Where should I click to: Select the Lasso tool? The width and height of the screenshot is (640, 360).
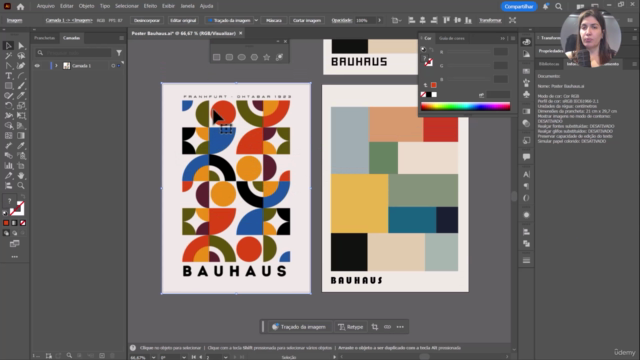coord(21,56)
